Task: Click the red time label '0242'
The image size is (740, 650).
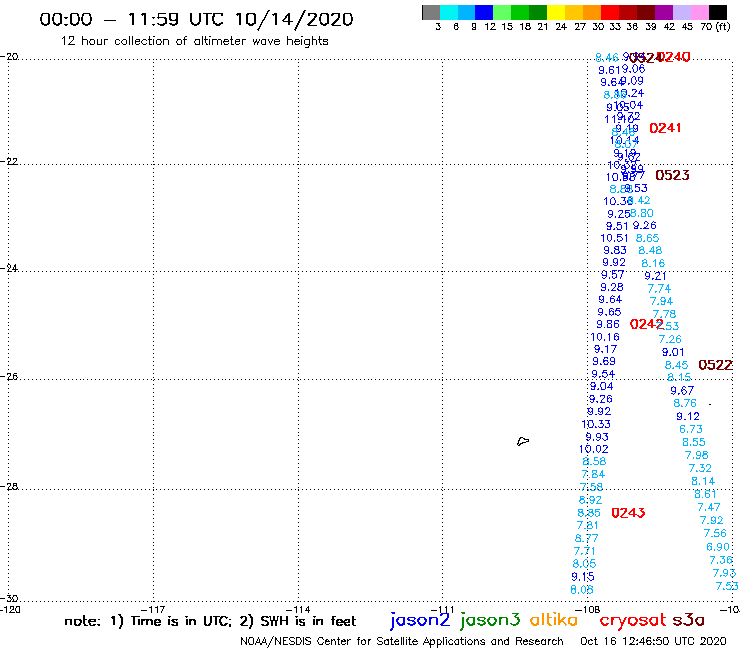Action: [x=647, y=324]
